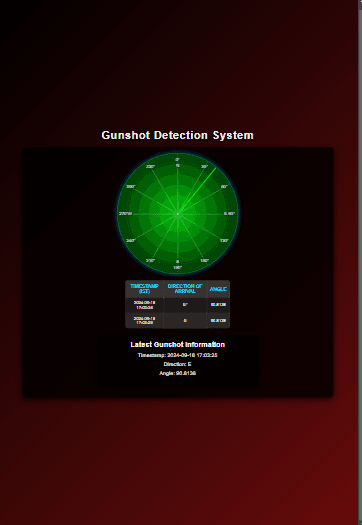Click the 120° label on the radar

pos(224,240)
